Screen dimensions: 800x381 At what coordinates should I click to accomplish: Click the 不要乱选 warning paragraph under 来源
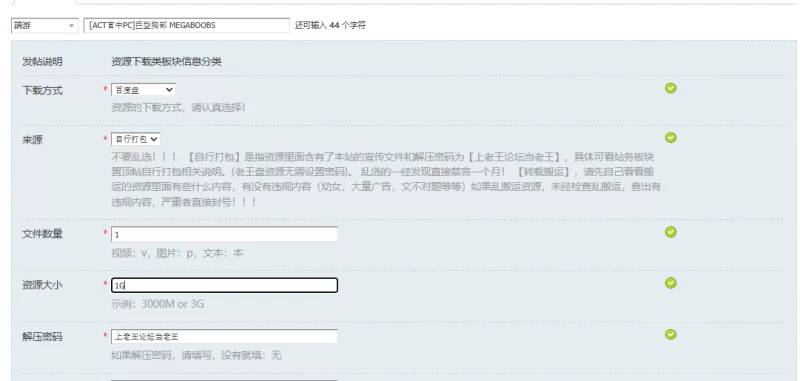[386, 179]
